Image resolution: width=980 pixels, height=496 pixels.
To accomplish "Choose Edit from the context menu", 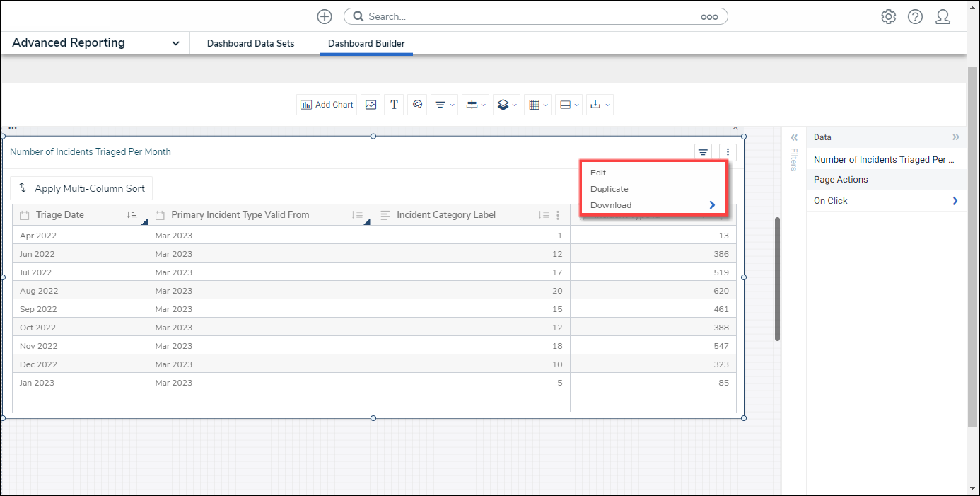I will (x=598, y=173).
